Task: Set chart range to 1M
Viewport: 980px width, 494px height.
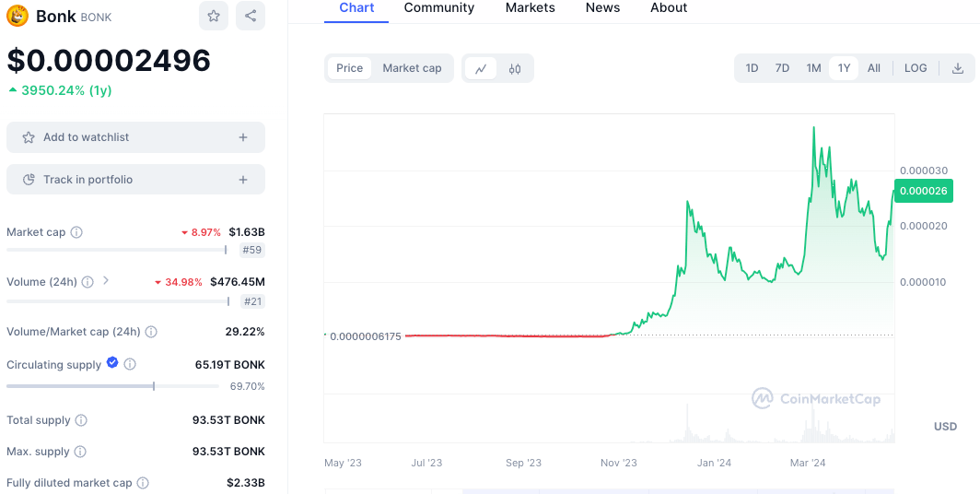Action: pos(813,68)
